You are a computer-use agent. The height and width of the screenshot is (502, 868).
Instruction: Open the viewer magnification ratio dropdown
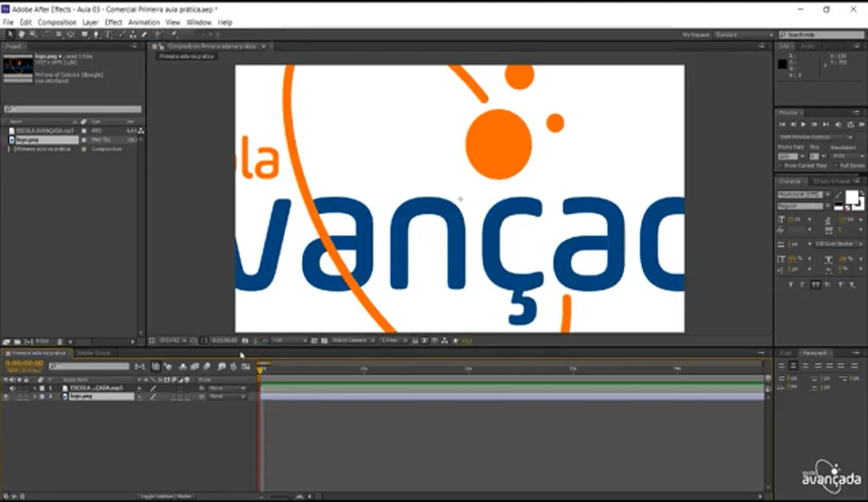click(x=171, y=340)
